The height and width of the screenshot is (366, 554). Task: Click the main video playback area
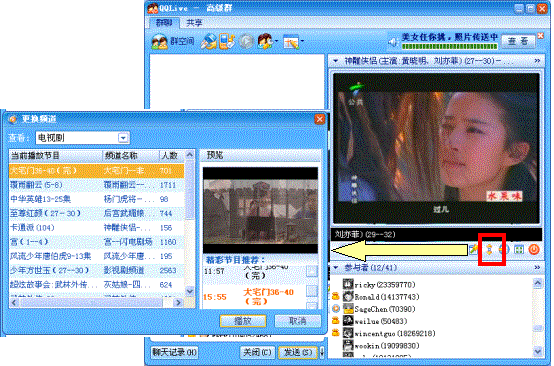436,148
